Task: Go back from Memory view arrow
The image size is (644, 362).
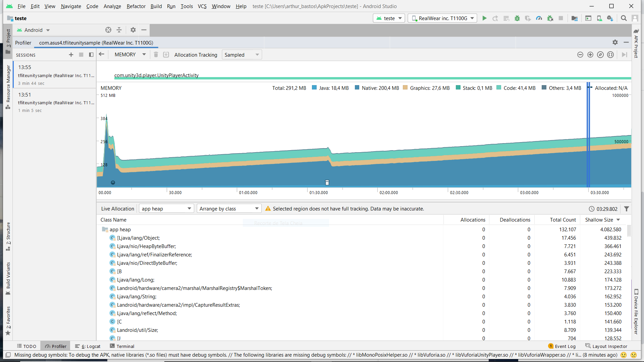Action: pyautogui.click(x=102, y=54)
